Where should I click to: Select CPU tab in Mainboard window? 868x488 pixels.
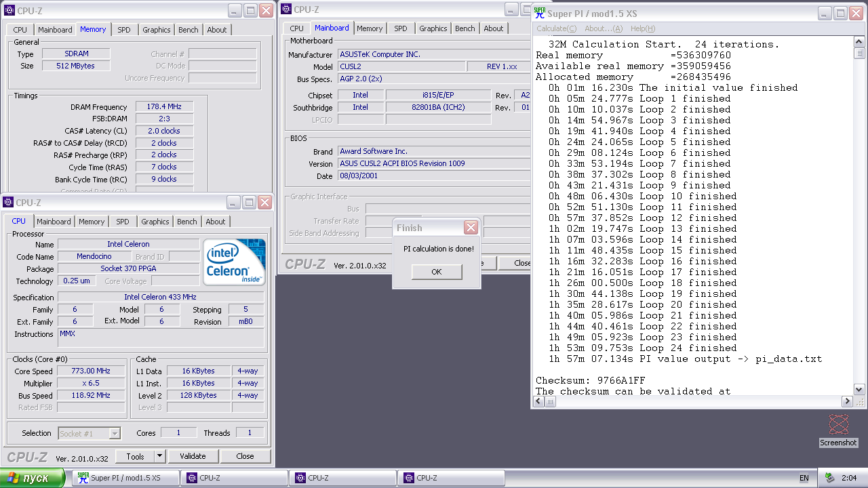coord(297,28)
